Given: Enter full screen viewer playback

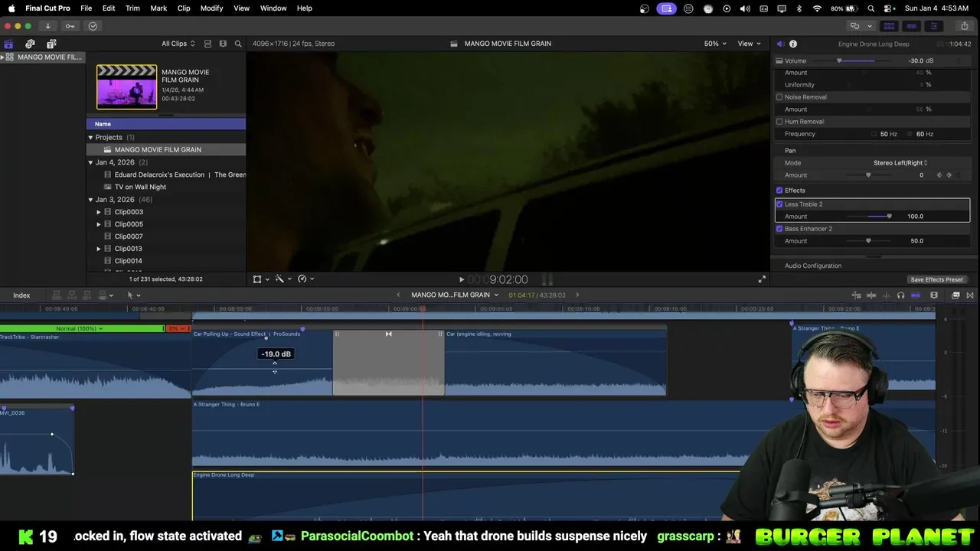Looking at the screenshot, I should pos(762,279).
